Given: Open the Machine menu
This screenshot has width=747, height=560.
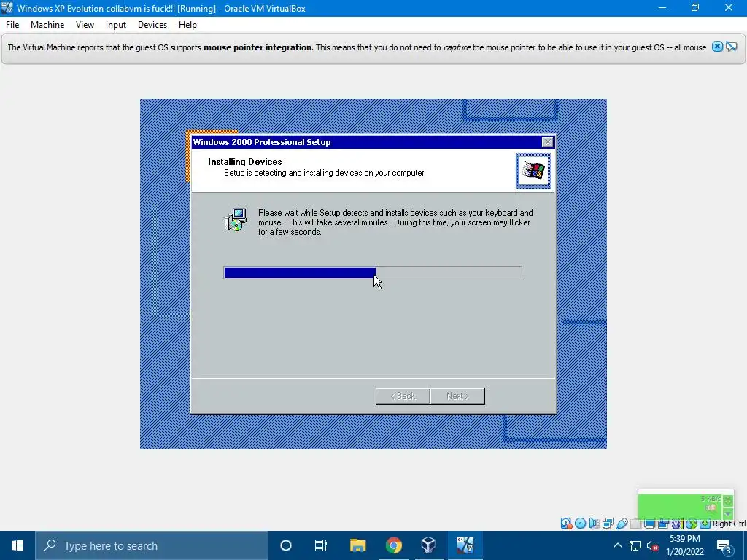Looking at the screenshot, I should click(x=47, y=25).
